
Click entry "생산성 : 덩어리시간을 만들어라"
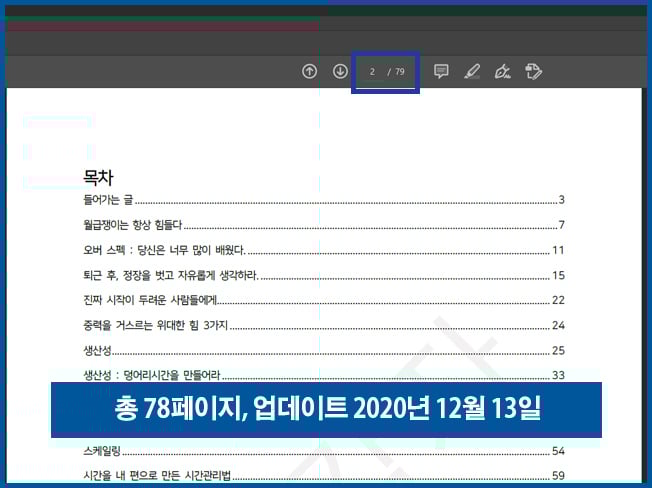(152, 375)
